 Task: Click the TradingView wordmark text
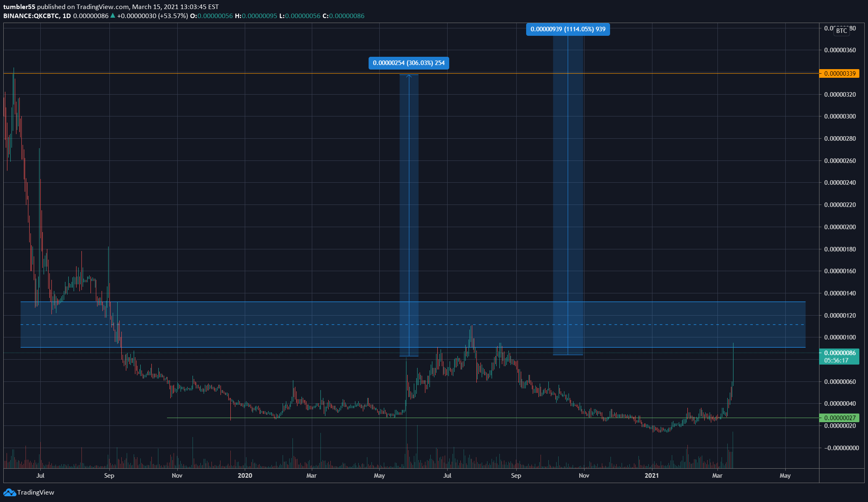36,493
